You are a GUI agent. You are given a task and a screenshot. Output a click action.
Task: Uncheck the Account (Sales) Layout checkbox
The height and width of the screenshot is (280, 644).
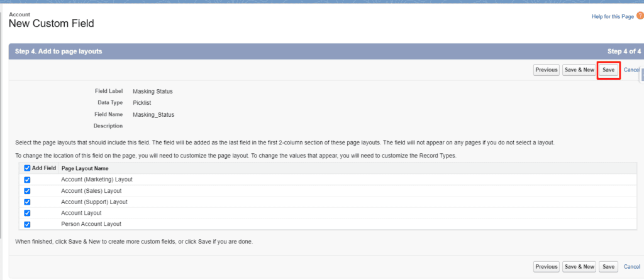pos(27,191)
